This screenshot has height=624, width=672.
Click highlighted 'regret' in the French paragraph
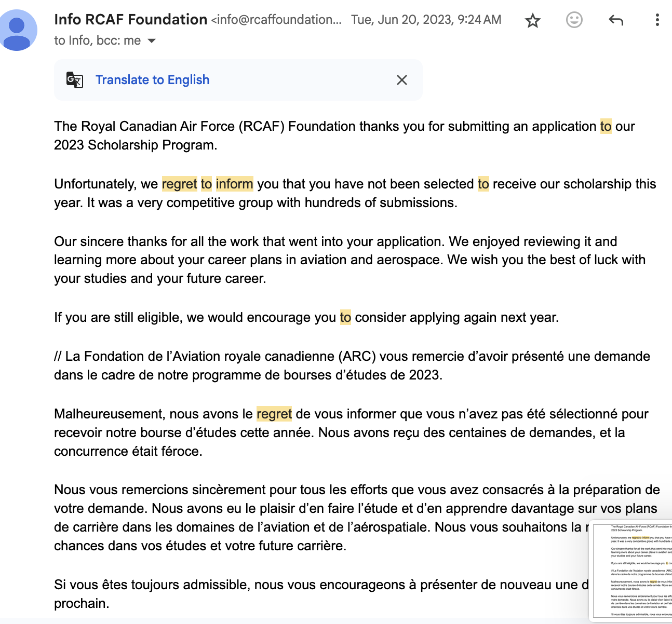click(x=274, y=414)
